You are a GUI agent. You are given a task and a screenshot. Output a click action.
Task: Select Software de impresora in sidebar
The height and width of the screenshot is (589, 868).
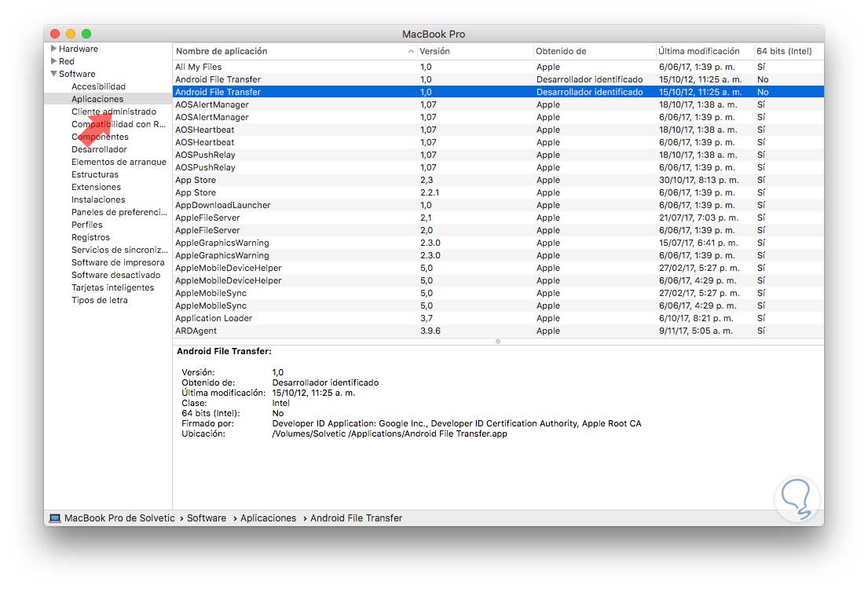(x=118, y=262)
